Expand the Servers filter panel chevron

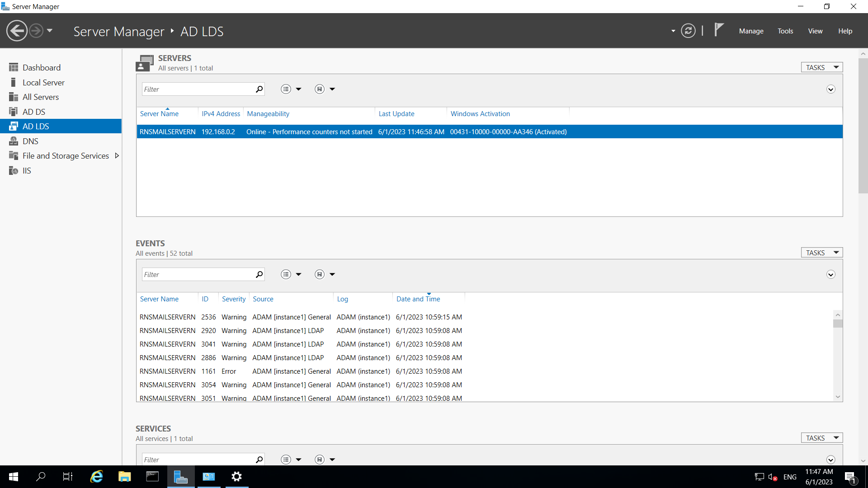[x=830, y=89]
